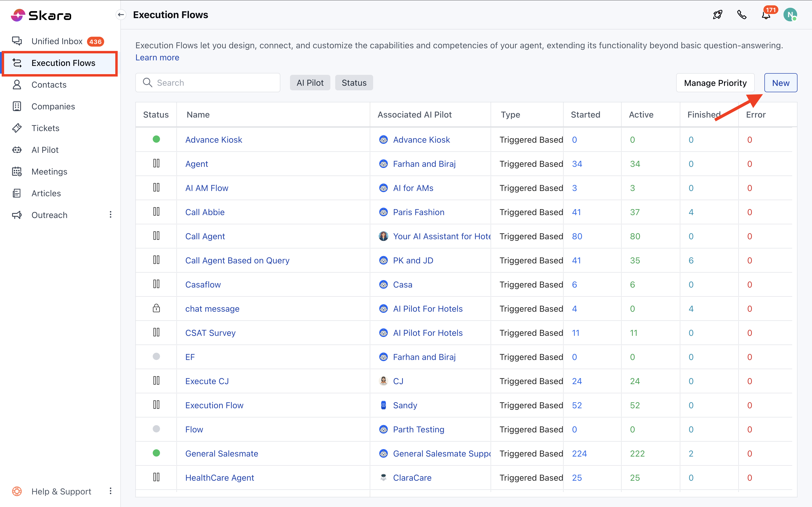Open the Status filter dropdown
The width and height of the screenshot is (812, 507).
[x=354, y=83]
